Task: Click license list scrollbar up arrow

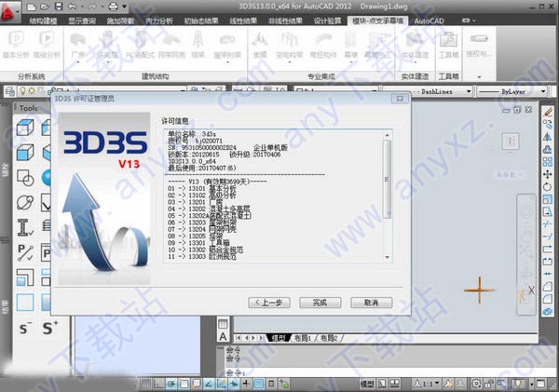Action: pos(388,135)
